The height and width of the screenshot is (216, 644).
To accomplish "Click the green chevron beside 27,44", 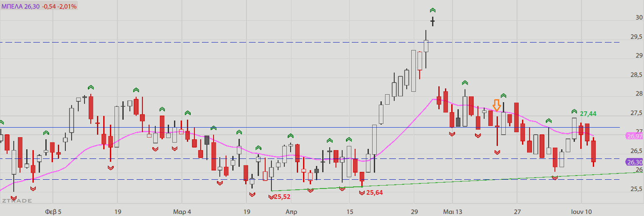I will pyautogui.click(x=574, y=112).
